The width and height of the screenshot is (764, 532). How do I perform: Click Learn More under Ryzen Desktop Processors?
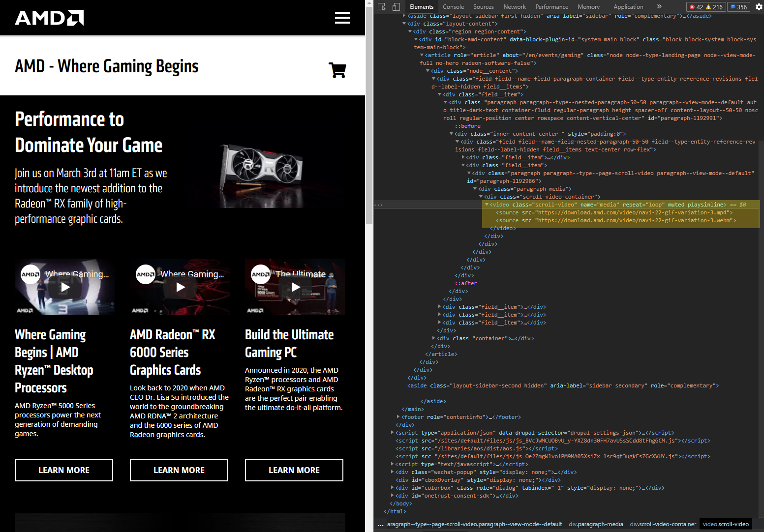point(64,470)
